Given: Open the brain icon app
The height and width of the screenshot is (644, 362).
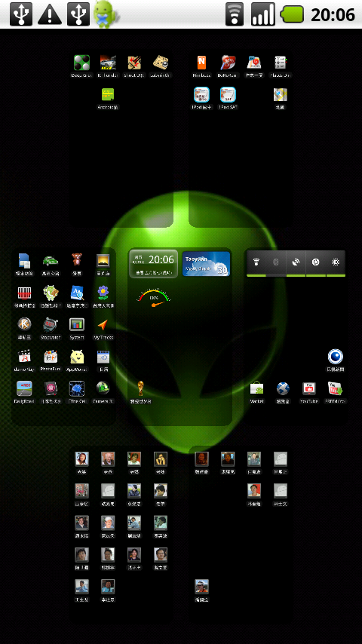Looking at the screenshot, I should [x=77, y=388].
